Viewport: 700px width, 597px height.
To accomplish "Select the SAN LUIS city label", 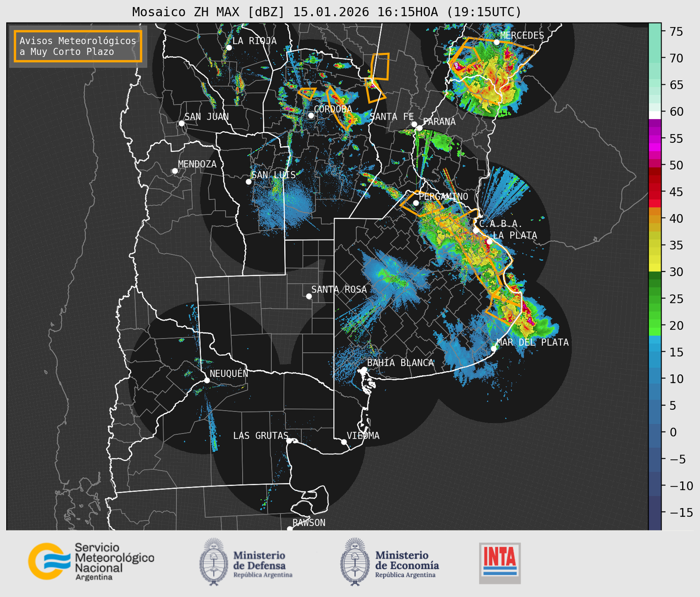I will click(273, 175).
